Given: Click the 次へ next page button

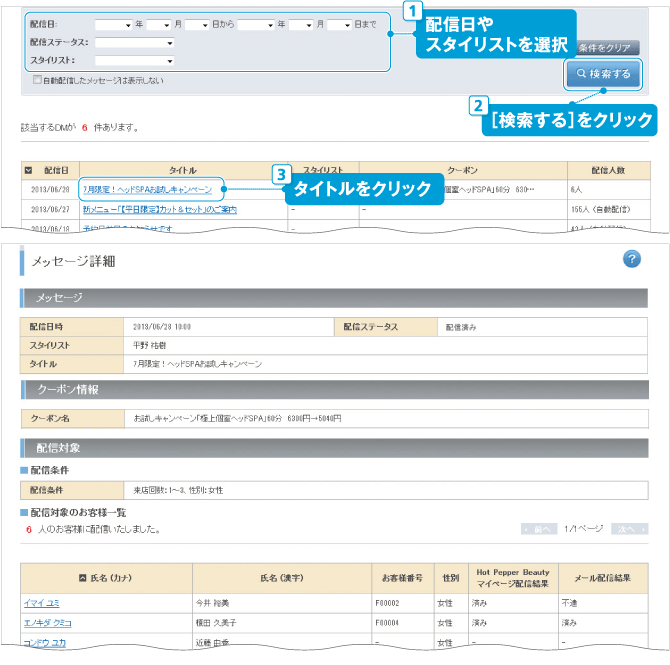Looking at the screenshot, I should (x=624, y=528).
